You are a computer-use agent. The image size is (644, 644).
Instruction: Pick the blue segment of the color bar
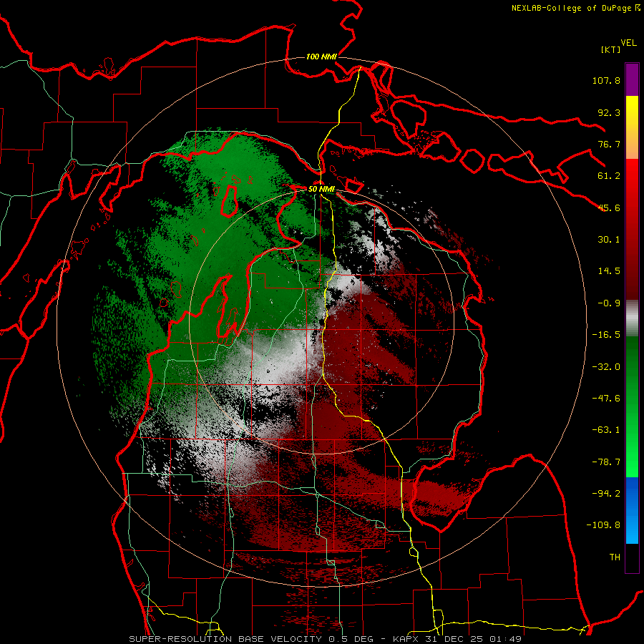632,510
